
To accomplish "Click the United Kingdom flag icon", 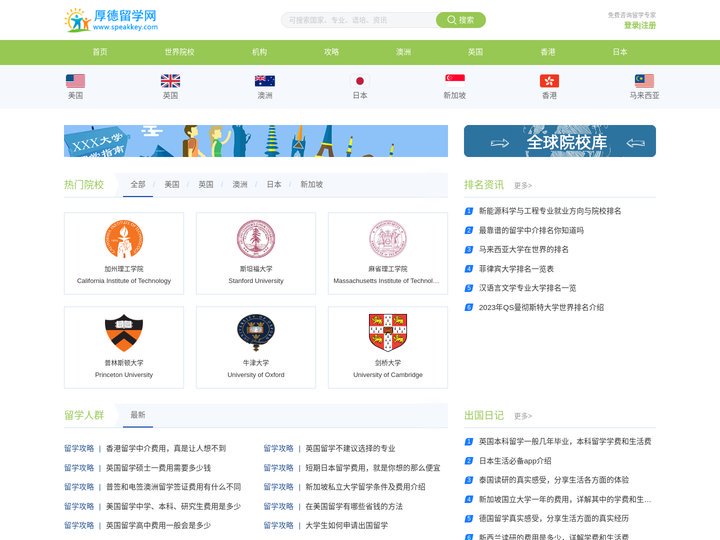I will click(x=170, y=81).
